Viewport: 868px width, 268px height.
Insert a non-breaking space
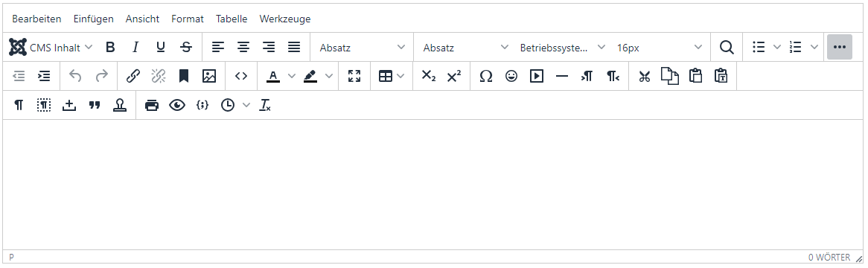[x=69, y=105]
